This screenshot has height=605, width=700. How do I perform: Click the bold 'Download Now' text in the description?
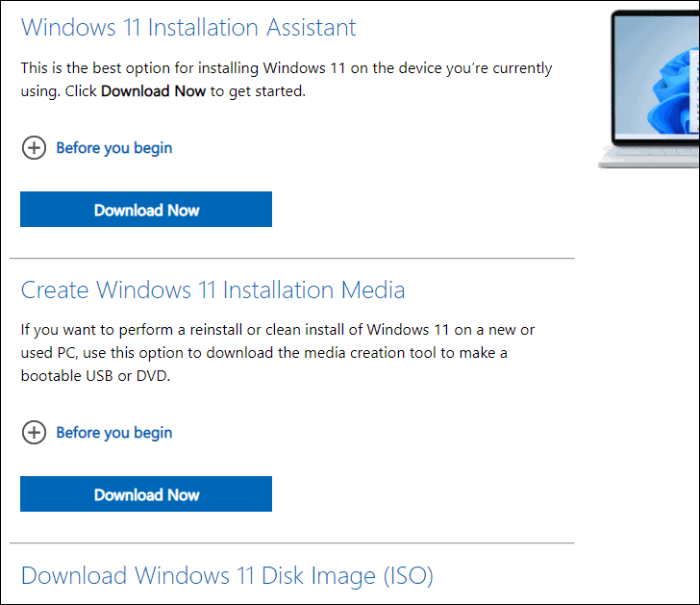point(153,91)
